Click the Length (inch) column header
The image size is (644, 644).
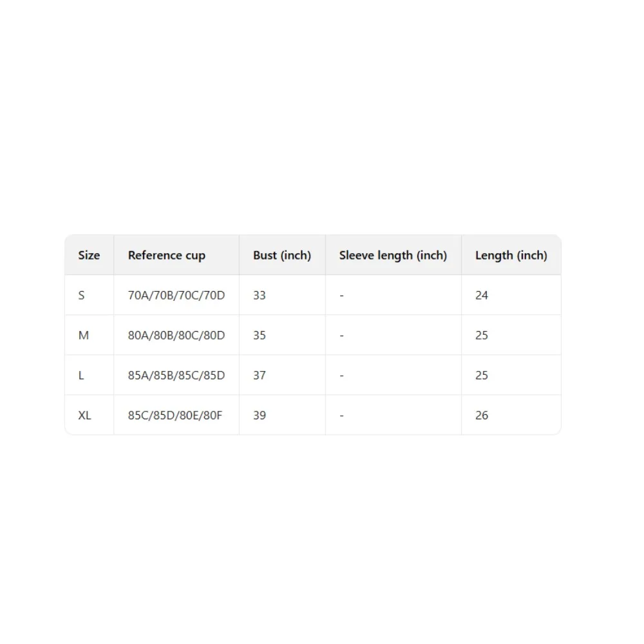click(x=511, y=255)
